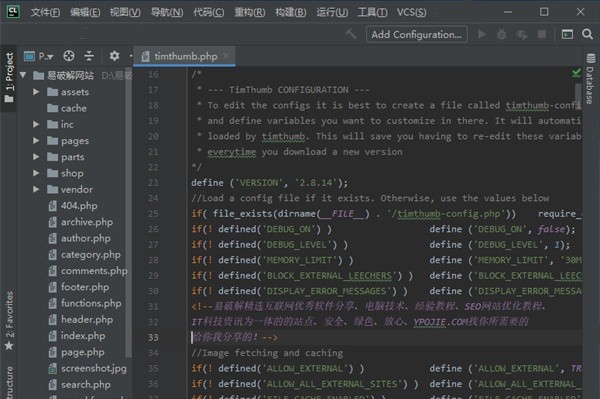Expand the shop folder
Screen dimensions: 600x399
(x=36, y=173)
